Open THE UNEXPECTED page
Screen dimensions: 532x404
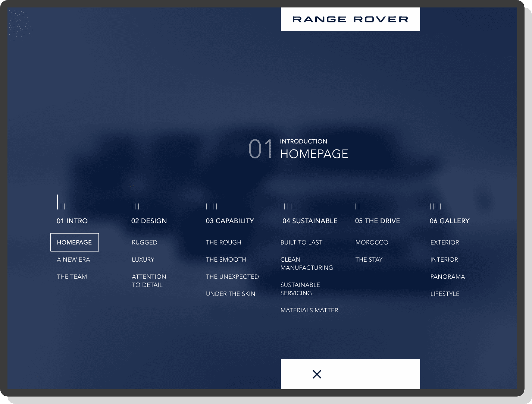[232, 277]
